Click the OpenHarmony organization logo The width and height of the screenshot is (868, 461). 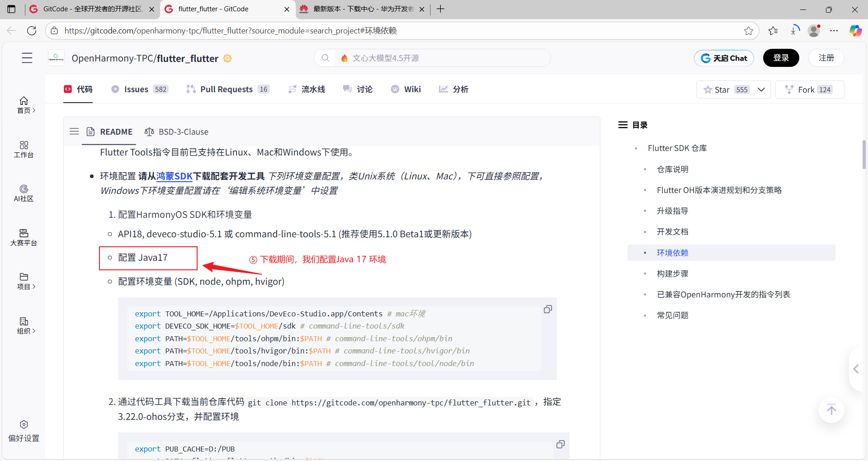click(x=56, y=58)
